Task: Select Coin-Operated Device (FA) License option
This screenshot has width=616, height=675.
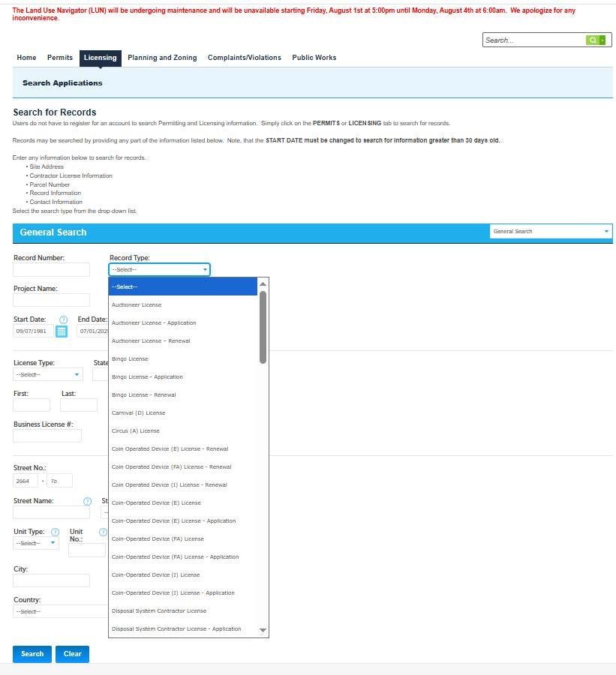Action: pyautogui.click(x=182, y=539)
